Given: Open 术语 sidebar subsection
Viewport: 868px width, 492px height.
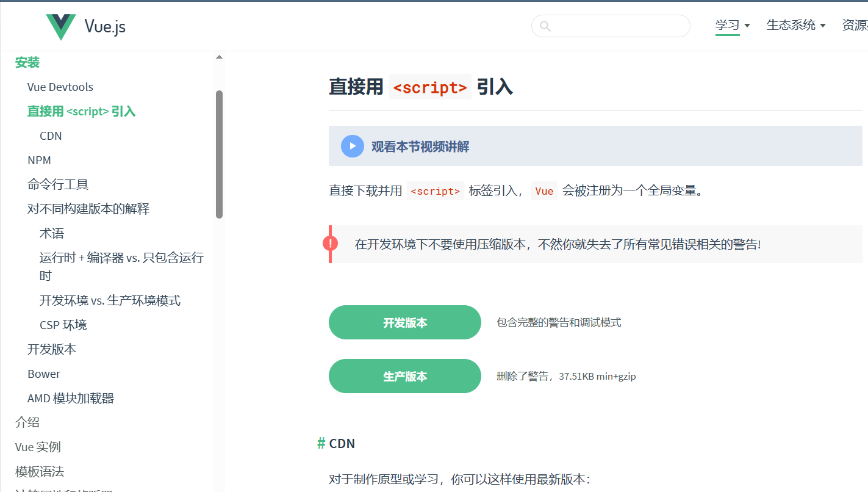Looking at the screenshot, I should coord(52,233).
